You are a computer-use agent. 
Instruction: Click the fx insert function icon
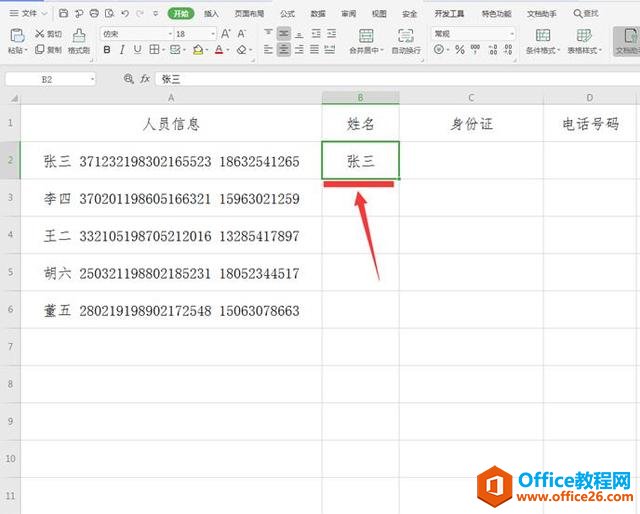[x=145, y=79]
